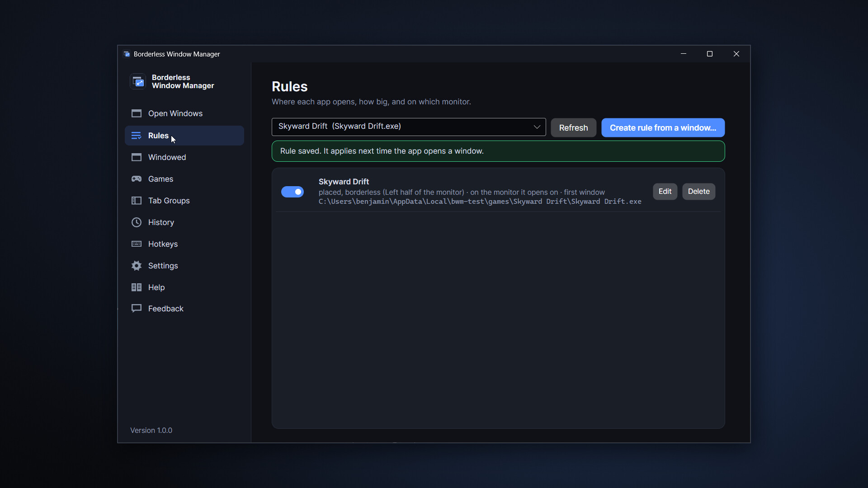868x488 pixels.
Task: Click the Settings gear icon
Action: point(136,266)
